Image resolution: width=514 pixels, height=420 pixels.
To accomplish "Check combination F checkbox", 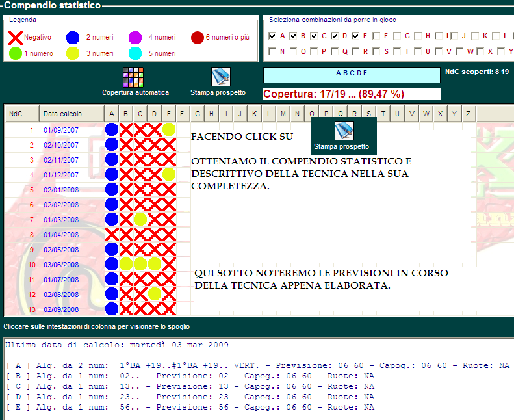I will tap(376, 36).
